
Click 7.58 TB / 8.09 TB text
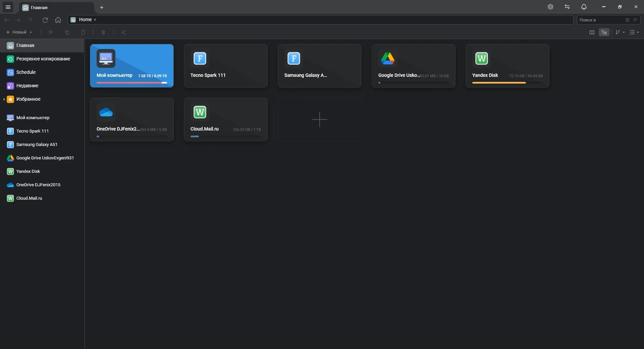(x=152, y=76)
